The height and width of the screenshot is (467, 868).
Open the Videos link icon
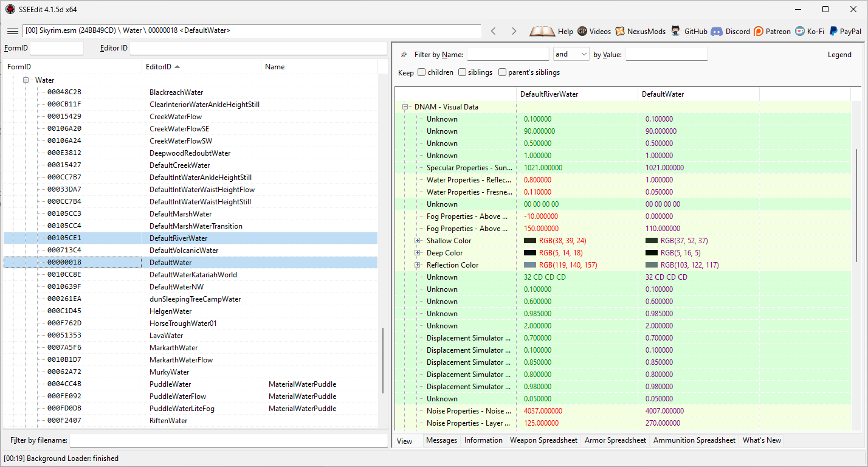(582, 31)
